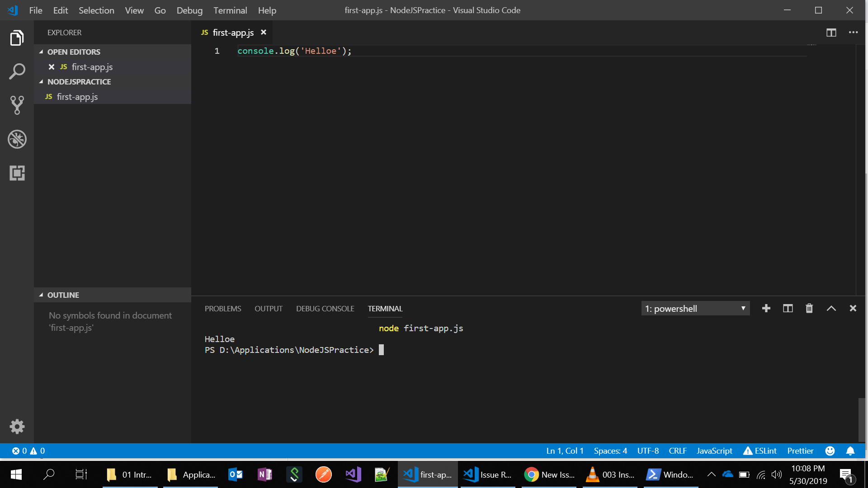Image resolution: width=868 pixels, height=488 pixels.
Task: Switch to Chrome New Iss... window
Action: [549, 474]
